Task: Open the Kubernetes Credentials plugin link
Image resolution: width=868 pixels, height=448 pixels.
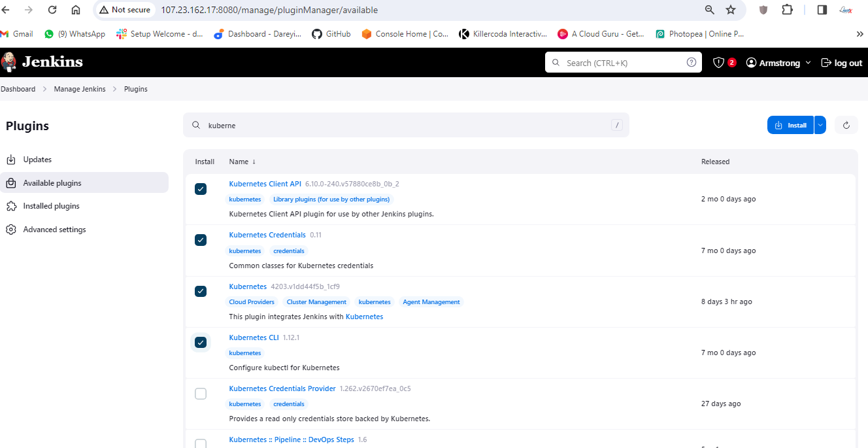Action: (267, 235)
